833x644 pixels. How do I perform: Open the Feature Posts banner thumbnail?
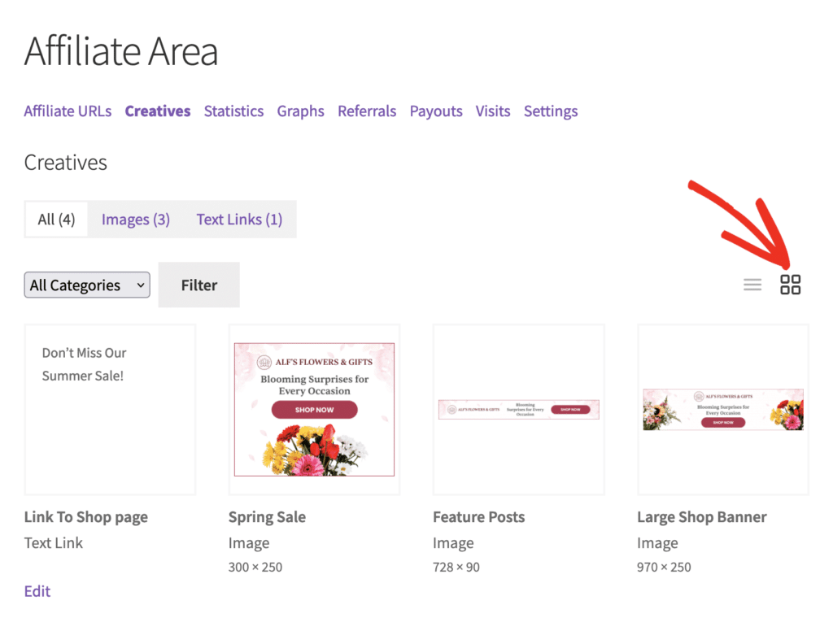pyautogui.click(x=519, y=410)
